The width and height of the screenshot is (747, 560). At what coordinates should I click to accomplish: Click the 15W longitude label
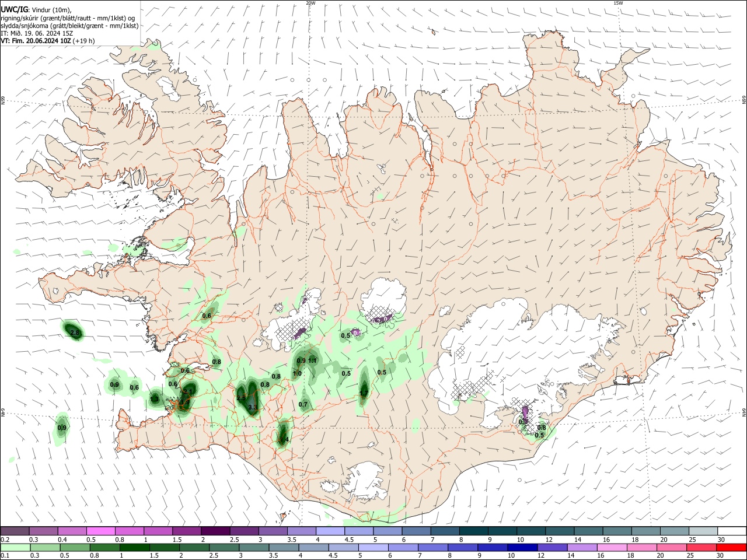619,3
